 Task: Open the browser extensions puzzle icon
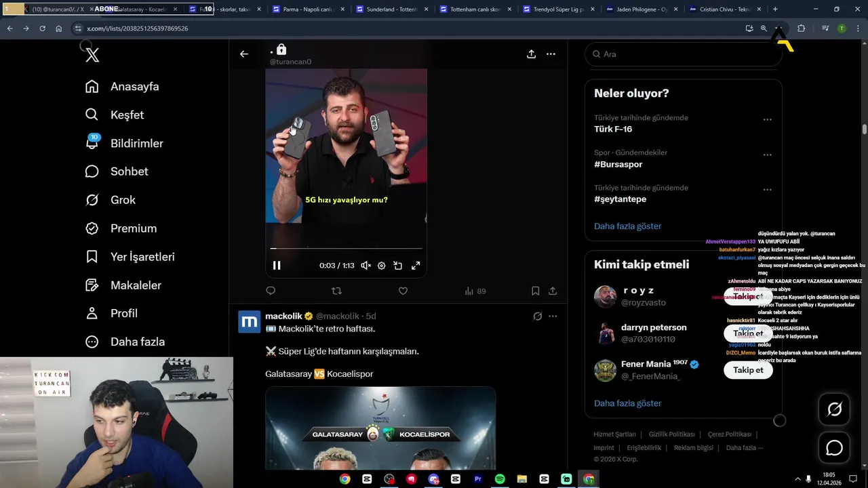tap(801, 28)
